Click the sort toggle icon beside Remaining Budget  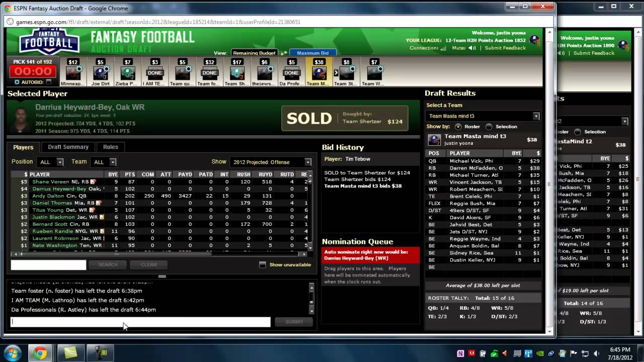click(284, 53)
